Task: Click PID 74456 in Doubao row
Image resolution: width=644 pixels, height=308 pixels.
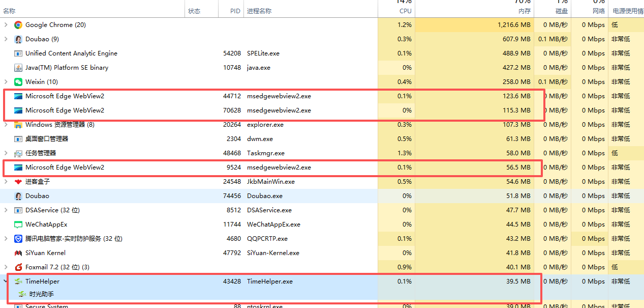Action: coord(232,196)
